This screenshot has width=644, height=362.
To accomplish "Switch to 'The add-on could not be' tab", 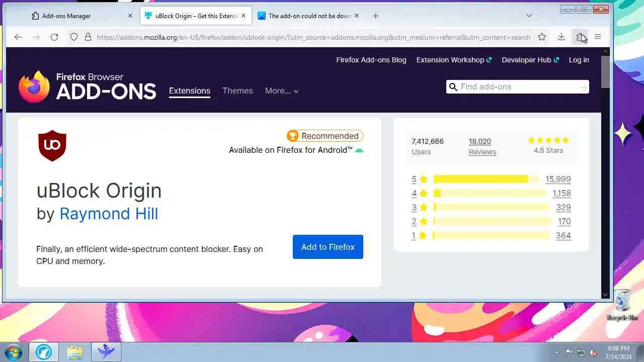I will (309, 16).
